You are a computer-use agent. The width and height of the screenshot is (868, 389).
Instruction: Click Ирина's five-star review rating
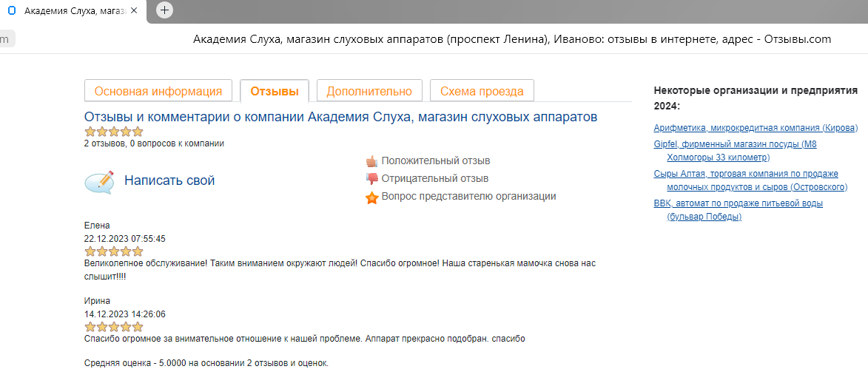pyautogui.click(x=114, y=327)
